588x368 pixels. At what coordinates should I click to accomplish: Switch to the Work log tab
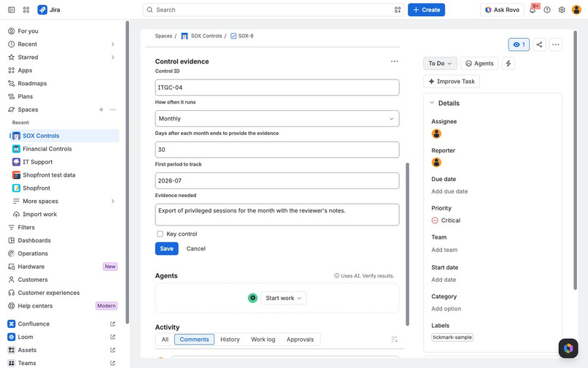pos(263,340)
